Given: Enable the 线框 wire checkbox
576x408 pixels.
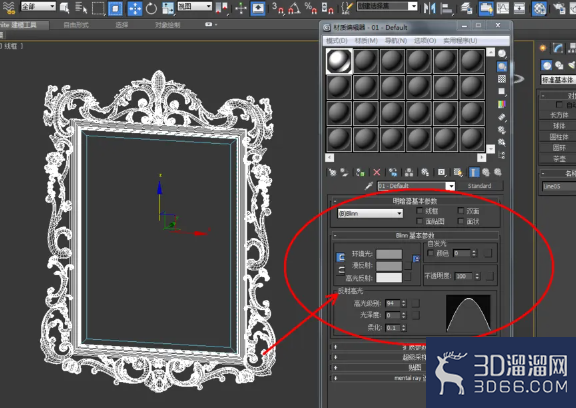Looking at the screenshot, I should pos(420,211).
